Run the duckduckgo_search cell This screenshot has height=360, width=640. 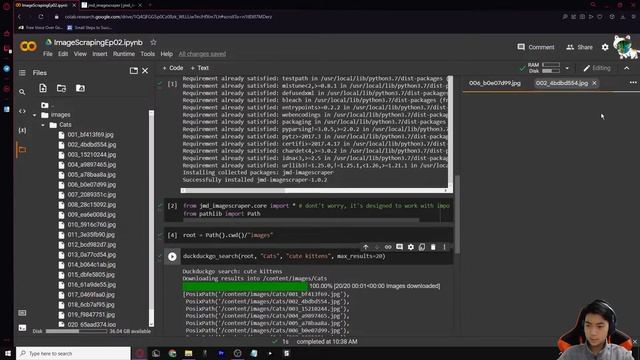[x=172, y=256]
